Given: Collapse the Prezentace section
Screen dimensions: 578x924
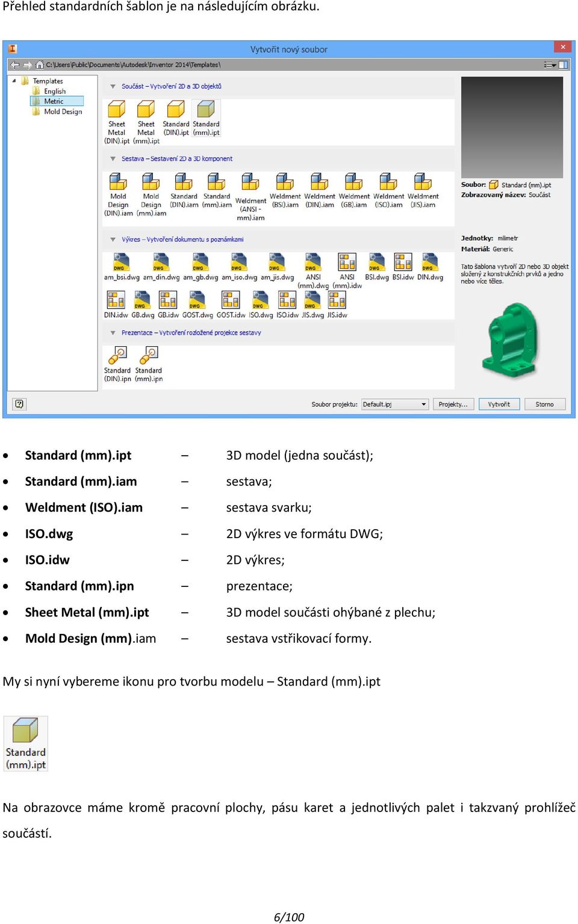Looking at the screenshot, I should click(113, 333).
